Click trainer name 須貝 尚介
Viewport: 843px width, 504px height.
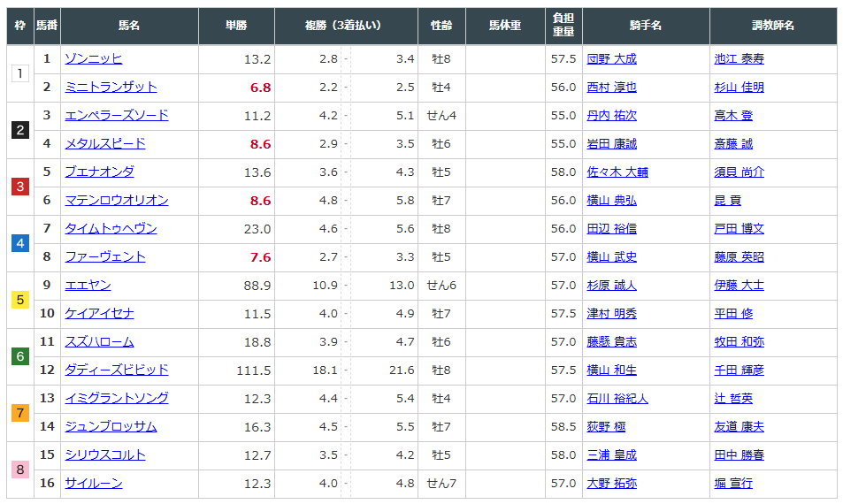[x=739, y=172]
